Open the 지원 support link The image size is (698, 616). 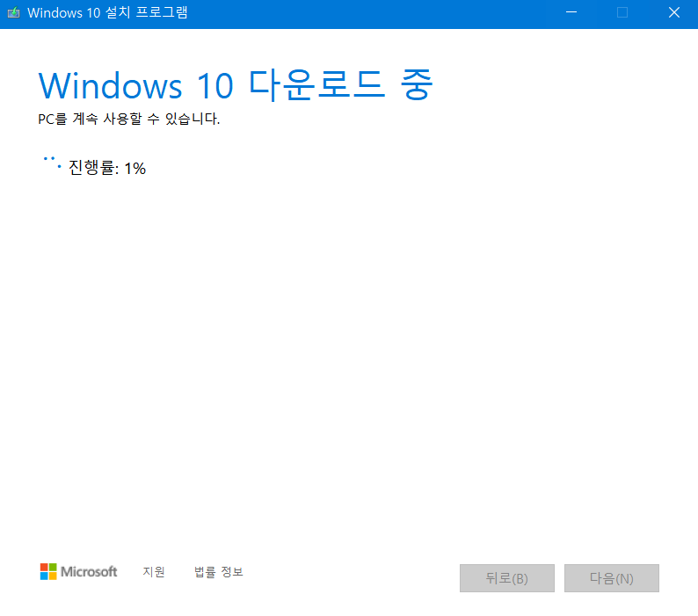(x=154, y=571)
